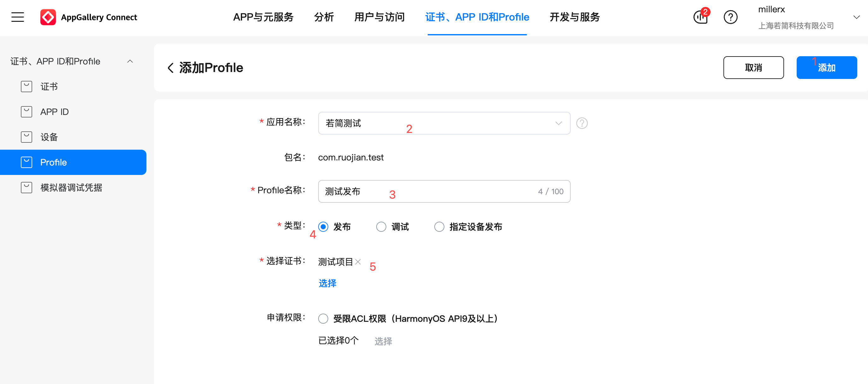Switch to the 开发与服务 tab
This screenshot has height=384, width=868.
[574, 17]
